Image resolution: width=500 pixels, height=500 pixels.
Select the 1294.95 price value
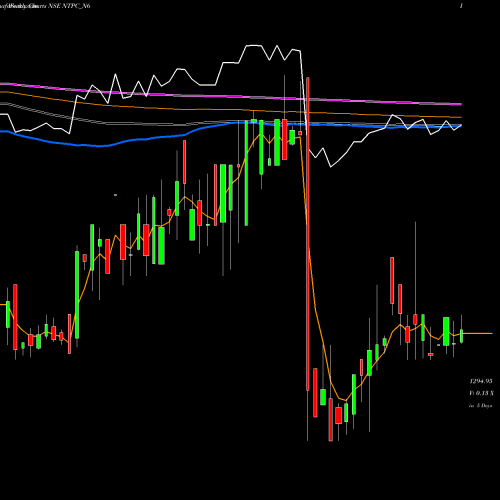pos(481,381)
